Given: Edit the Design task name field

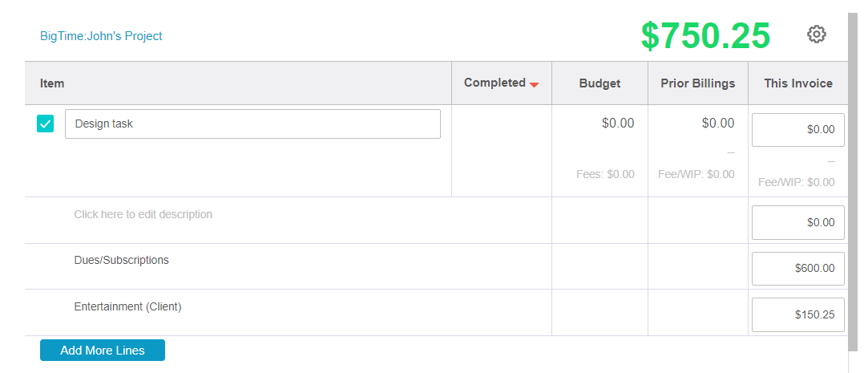Looking at the screenshot, I should [x=252, y=124].
